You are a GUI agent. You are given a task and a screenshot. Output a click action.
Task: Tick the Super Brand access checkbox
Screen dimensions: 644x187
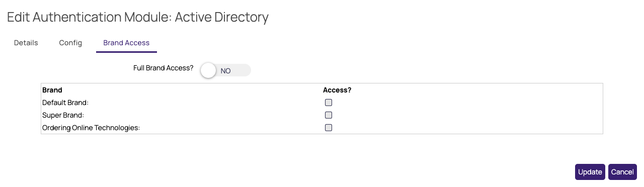[329, 115]
